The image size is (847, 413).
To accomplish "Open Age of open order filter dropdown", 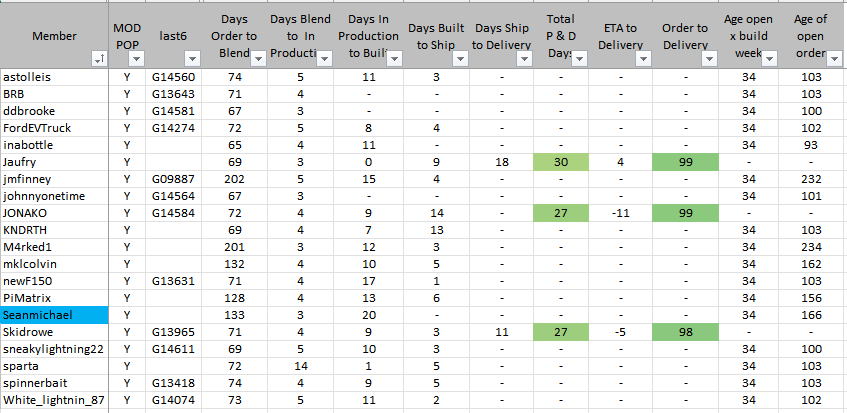I will (x=833, y=60).
